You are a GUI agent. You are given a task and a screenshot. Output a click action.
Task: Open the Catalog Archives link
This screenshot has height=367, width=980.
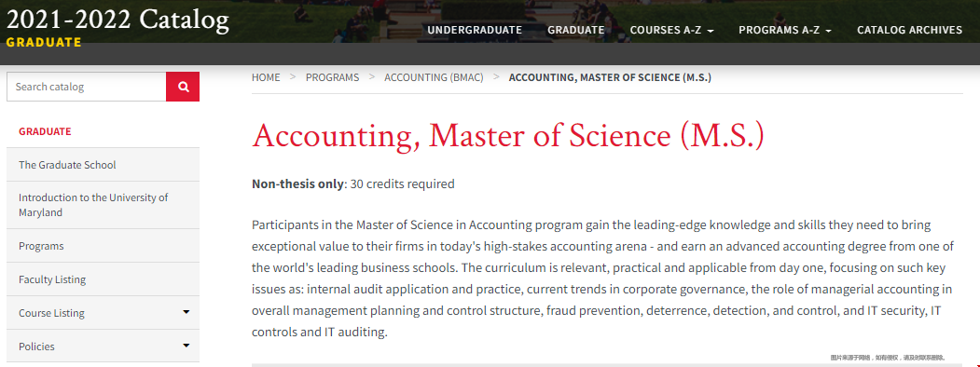click(909, 30)
